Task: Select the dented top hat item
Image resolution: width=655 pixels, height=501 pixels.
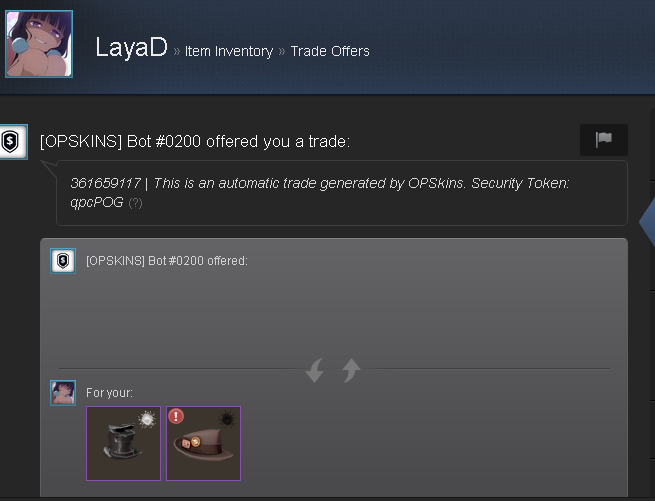Action: (x=123, y=443)
